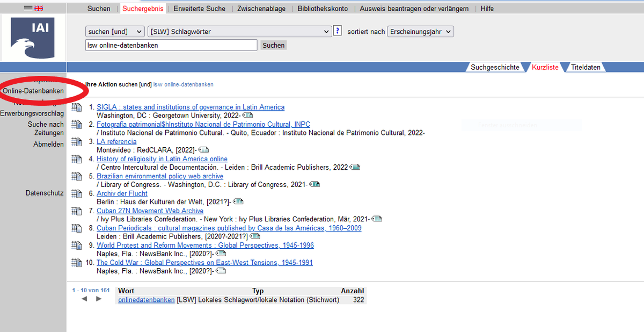Click online-resource icon in The Cold War row
The image size is (644, 332).
(221, 271)
